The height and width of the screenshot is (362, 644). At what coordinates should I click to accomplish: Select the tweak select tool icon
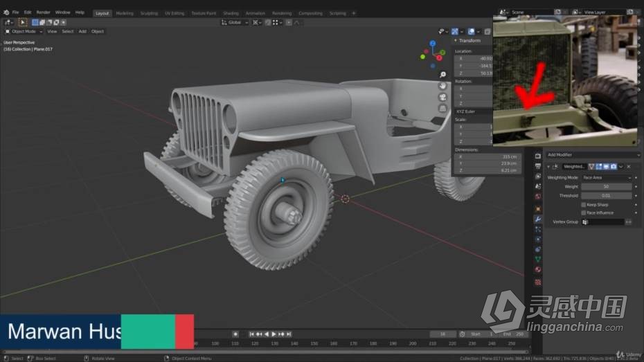(x=23, y=22)
